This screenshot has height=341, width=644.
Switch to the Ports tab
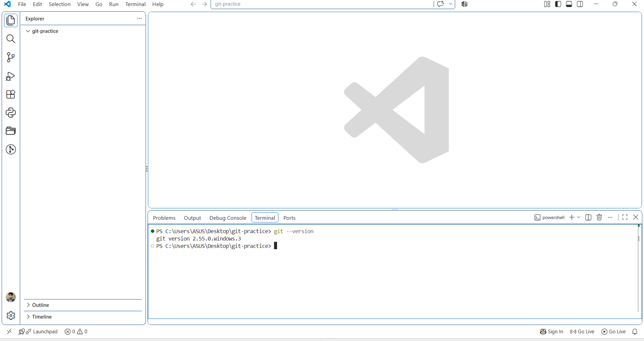[x=289, y=218]
